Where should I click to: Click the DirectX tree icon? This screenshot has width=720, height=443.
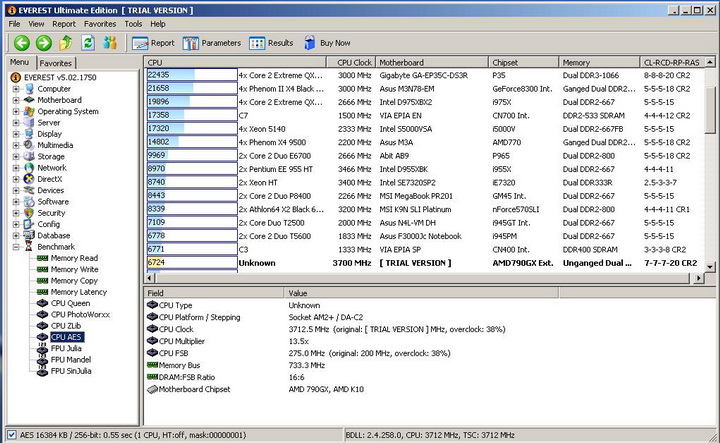click(x=29, y=179)
